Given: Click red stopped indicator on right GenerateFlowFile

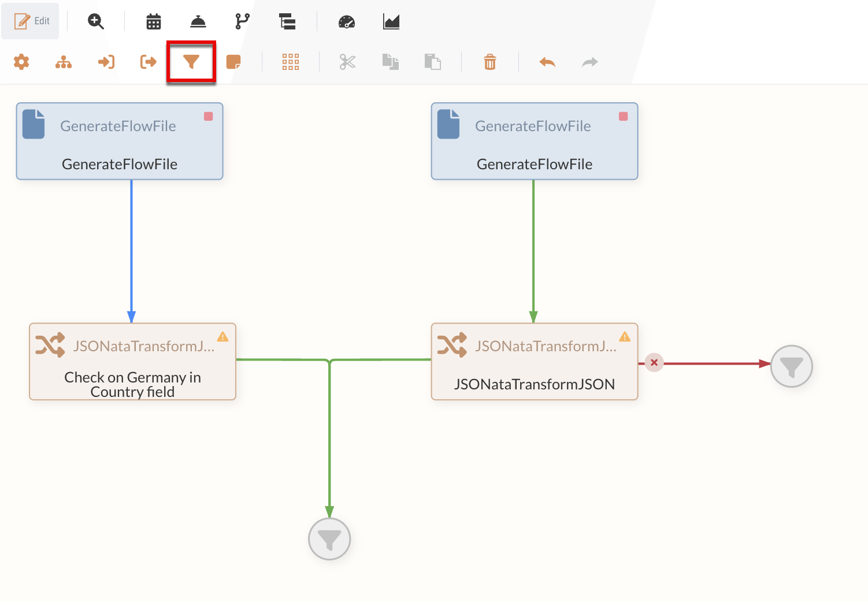Looking at the screenshot, I should (x=624, y=117).
